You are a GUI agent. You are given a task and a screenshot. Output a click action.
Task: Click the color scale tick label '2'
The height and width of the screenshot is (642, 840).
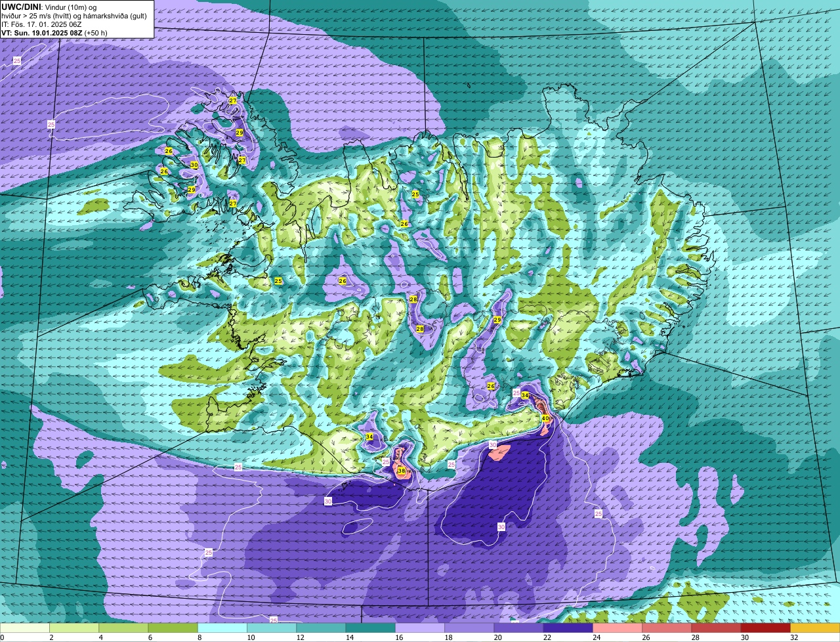[51, 637]
